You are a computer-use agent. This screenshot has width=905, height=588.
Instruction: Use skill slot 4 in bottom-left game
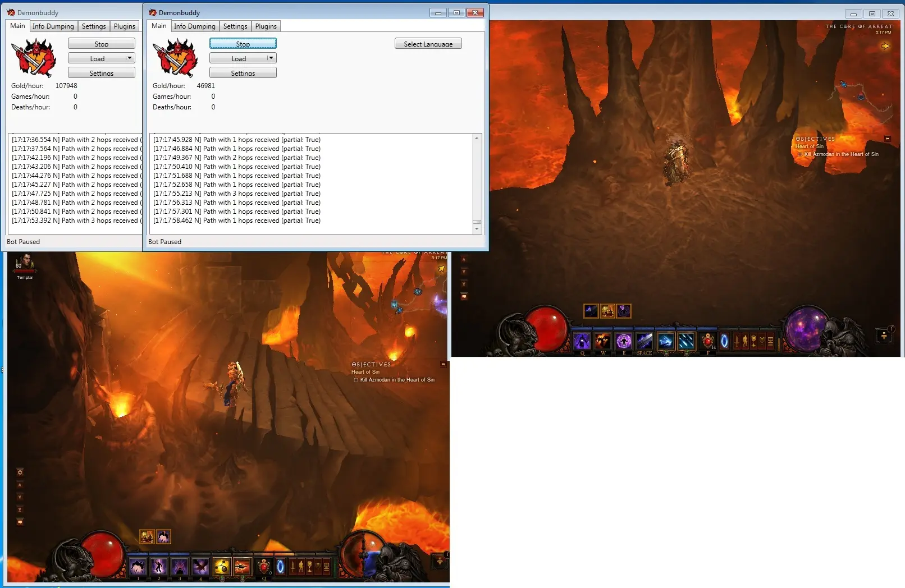200,567
